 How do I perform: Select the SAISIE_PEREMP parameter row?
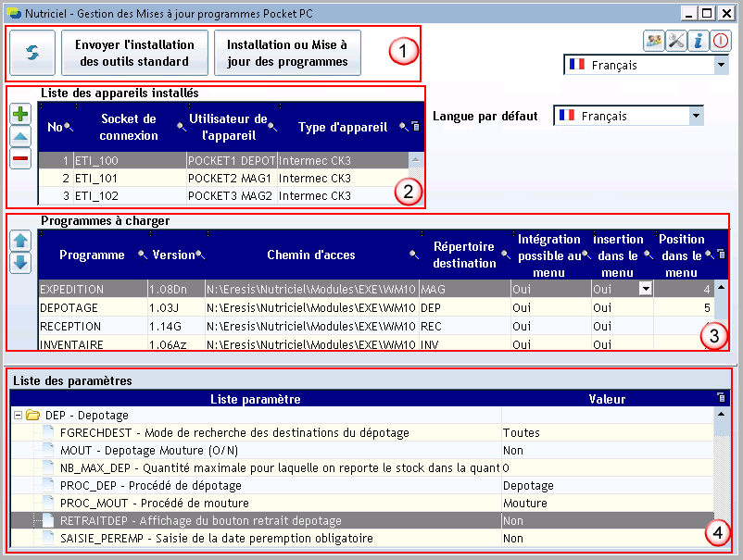362,538
